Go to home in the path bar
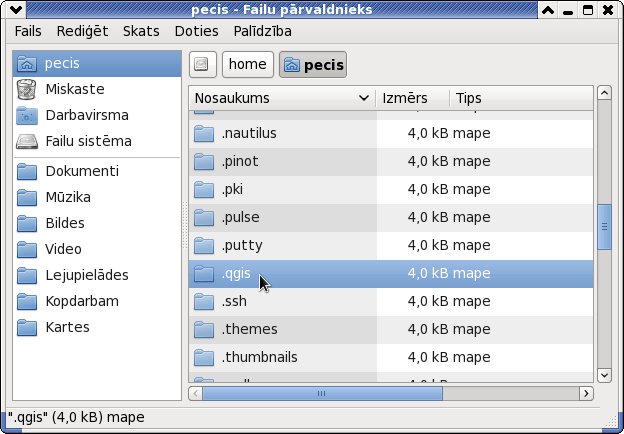The image size is (624, 434). click(248, 64)
